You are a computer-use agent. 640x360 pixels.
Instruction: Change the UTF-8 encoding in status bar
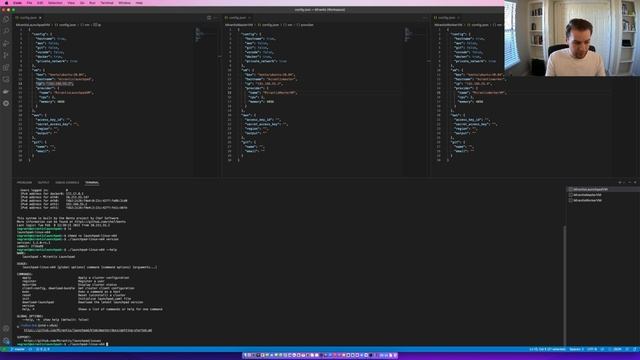coord(592,349)
